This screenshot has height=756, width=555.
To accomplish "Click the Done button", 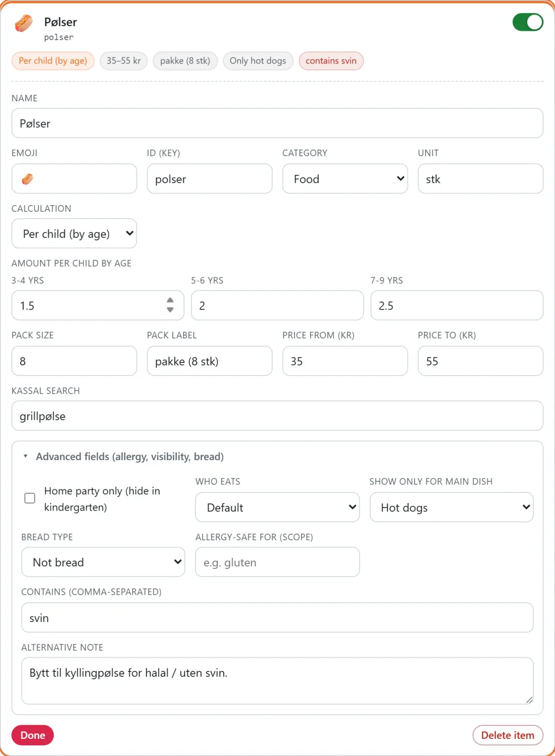I will tap(33, 735).
